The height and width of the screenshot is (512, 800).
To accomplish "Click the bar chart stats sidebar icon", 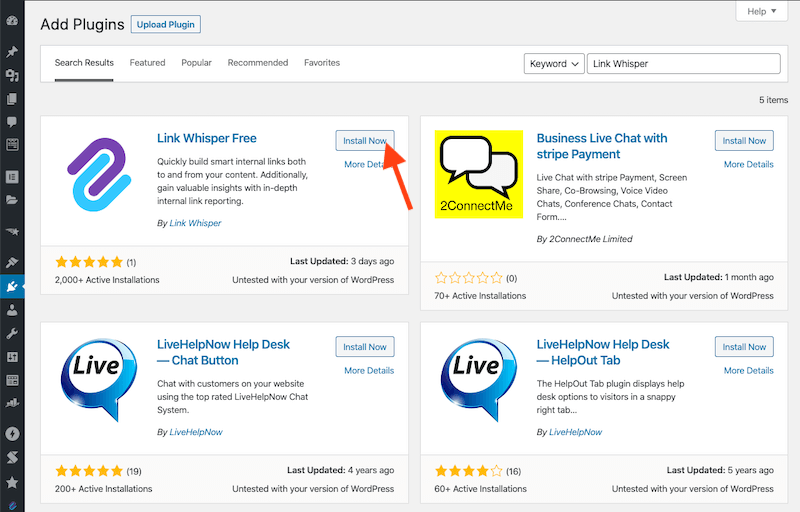I will 12,403.
